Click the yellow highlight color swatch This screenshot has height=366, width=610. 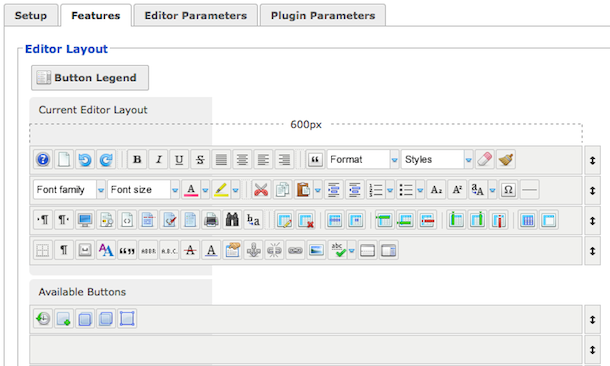[x=221, y=190]
